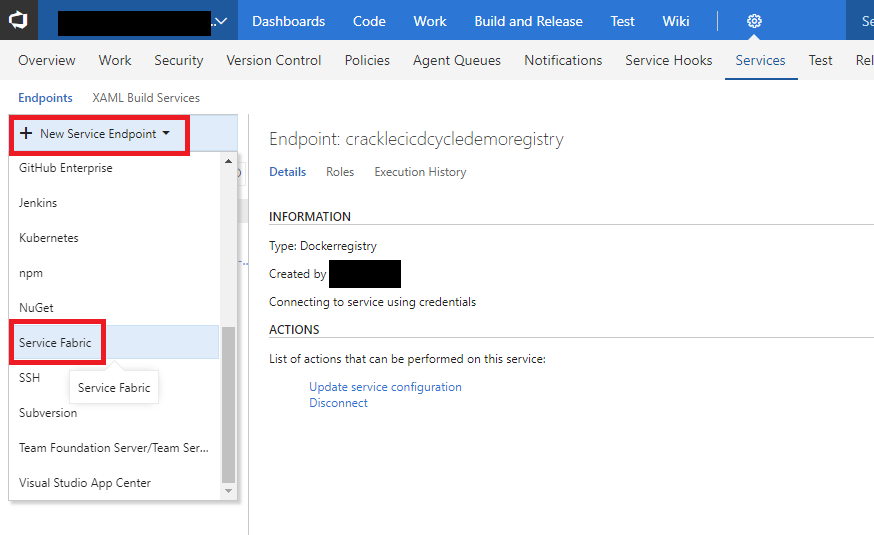Open the Service Hooks tab

668,60
